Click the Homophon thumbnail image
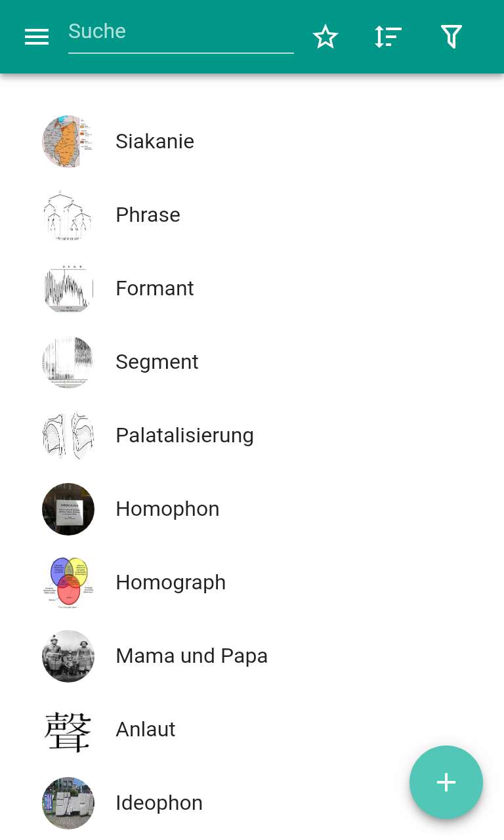The width and height of the screenshot is (504, 840). (x=68, y=509)
